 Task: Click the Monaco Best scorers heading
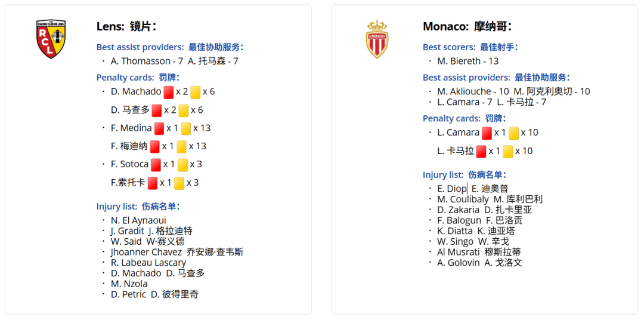(x=470, y=47)
